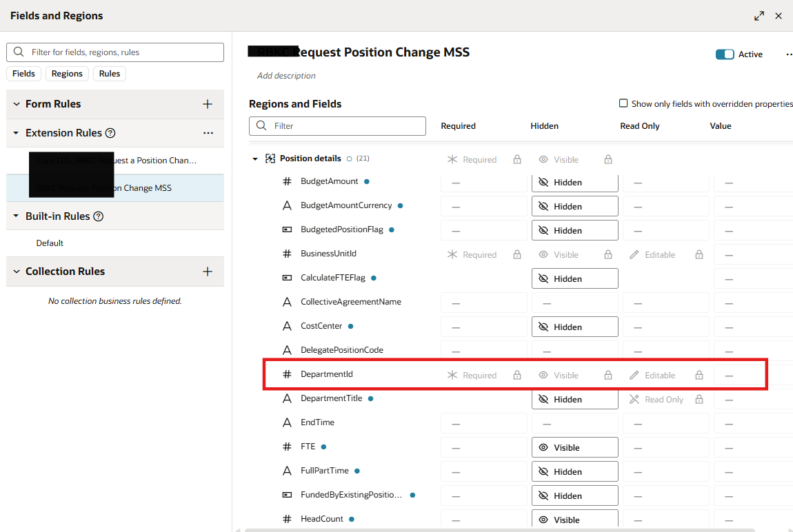Image resolution: width=793 pixels, height=532 pixels.
Task: Click the text-type icon of BudgetAmountCurrency
Action: point(287,205)
